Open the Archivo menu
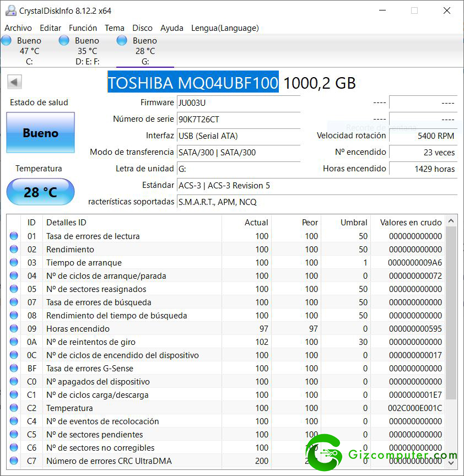This screenshot has width=464, height=476. point(18,28)
